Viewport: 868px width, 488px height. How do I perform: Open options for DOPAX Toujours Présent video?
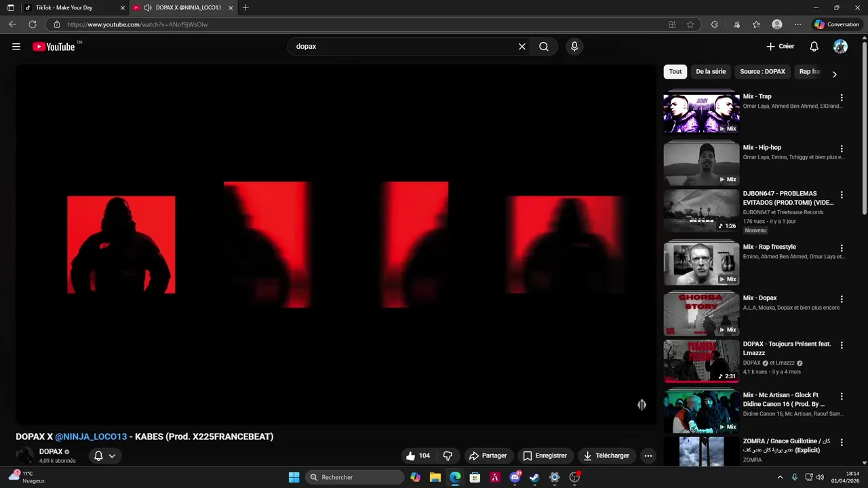[842, 345]
